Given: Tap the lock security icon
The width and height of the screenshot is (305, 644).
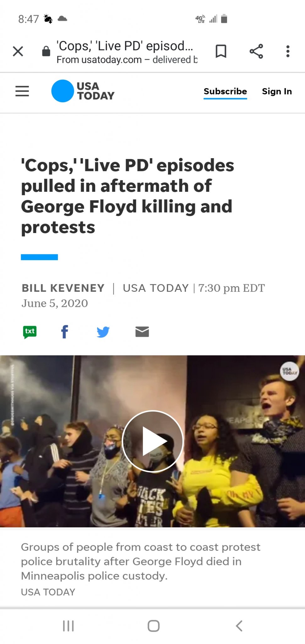Looking at the screenshot, I should coord(46,51).
